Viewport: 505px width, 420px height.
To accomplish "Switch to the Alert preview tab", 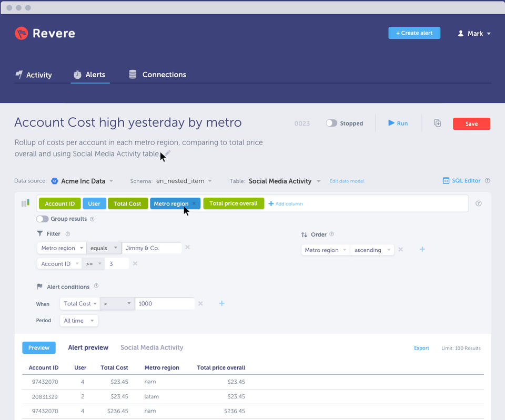I will tap(88, 347).
